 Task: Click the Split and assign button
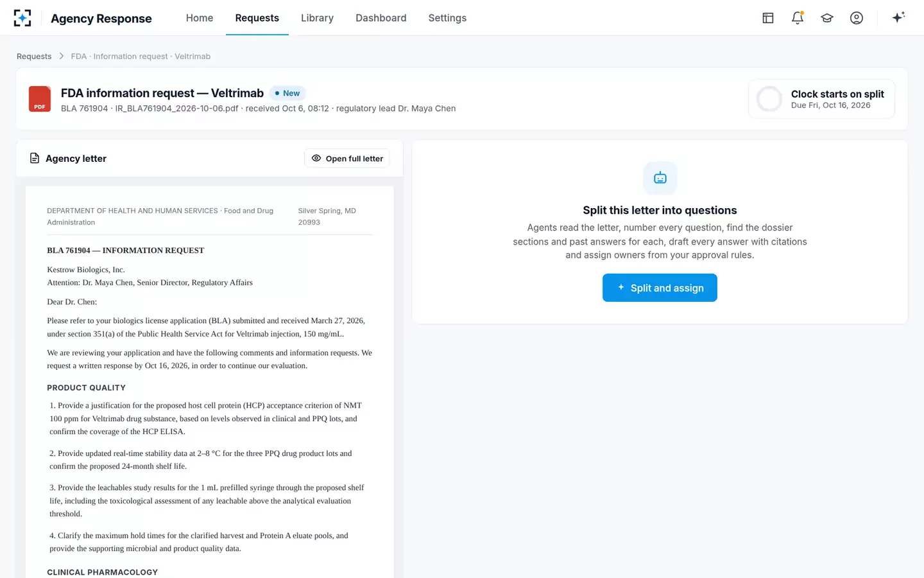(x=660, y=288)
